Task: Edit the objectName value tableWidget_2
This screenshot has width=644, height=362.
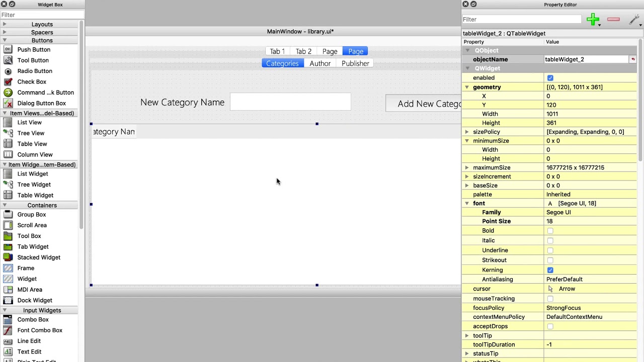Action: point(587,59)
